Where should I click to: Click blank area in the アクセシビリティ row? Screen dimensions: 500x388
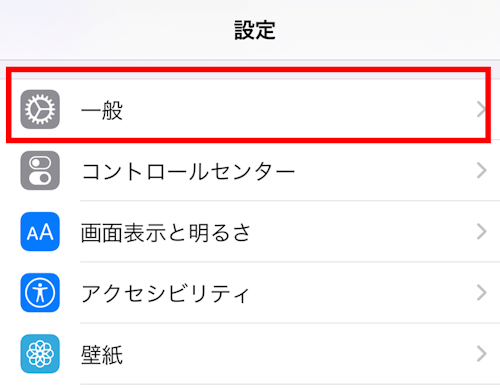[360, 292]
